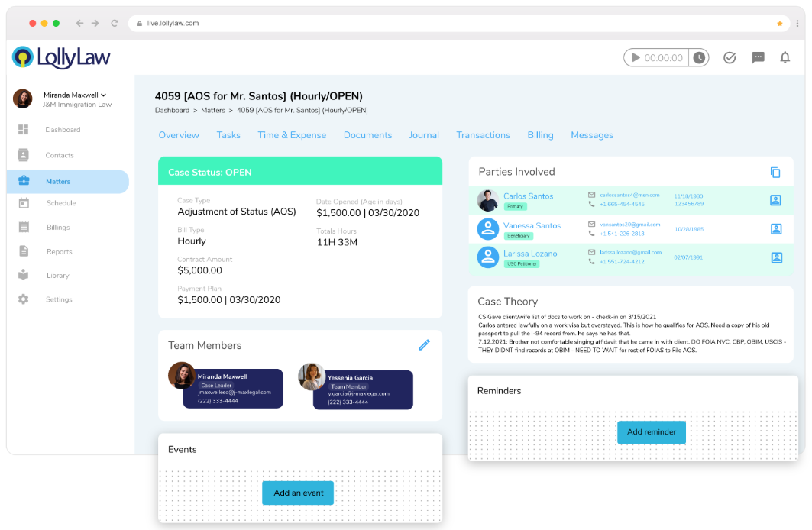Image resolution: width=812 pixels, height=530 pixels.
Task: Open the Journal tab
Action: click(424, 135)
